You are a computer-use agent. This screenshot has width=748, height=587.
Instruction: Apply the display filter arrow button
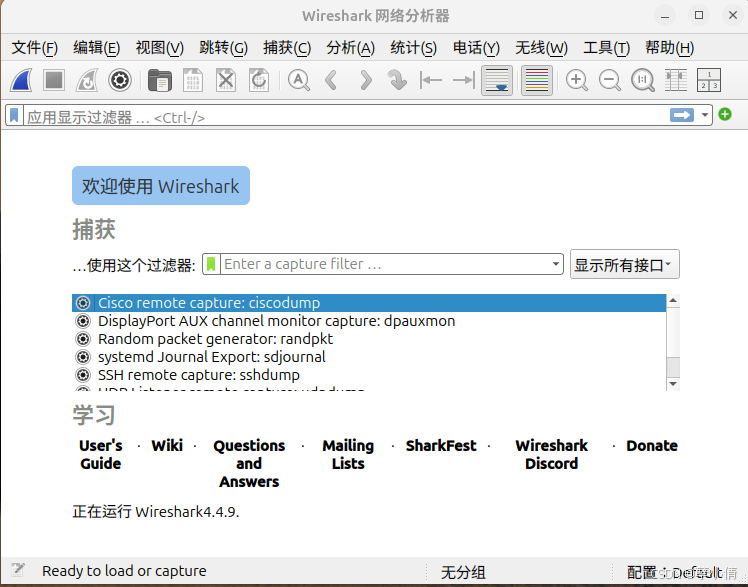pos(682,115)
